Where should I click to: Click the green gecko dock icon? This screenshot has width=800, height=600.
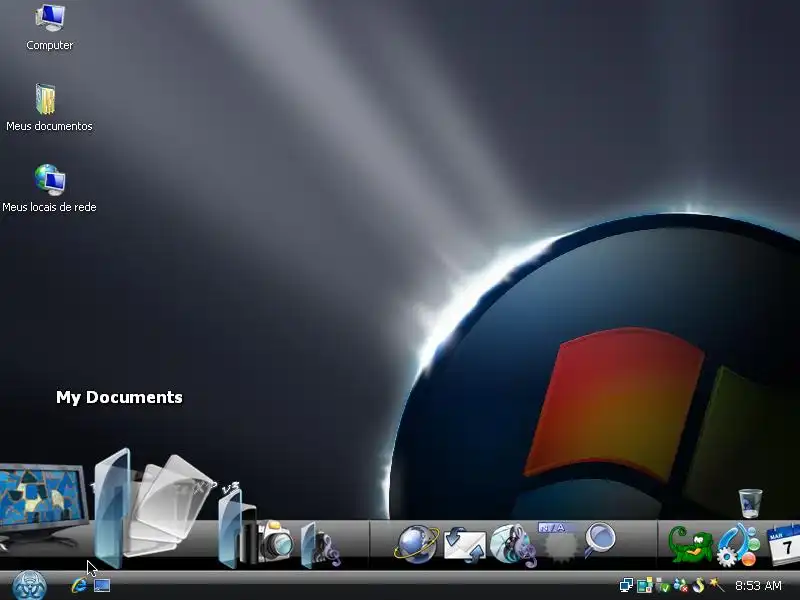click(690, 545)
